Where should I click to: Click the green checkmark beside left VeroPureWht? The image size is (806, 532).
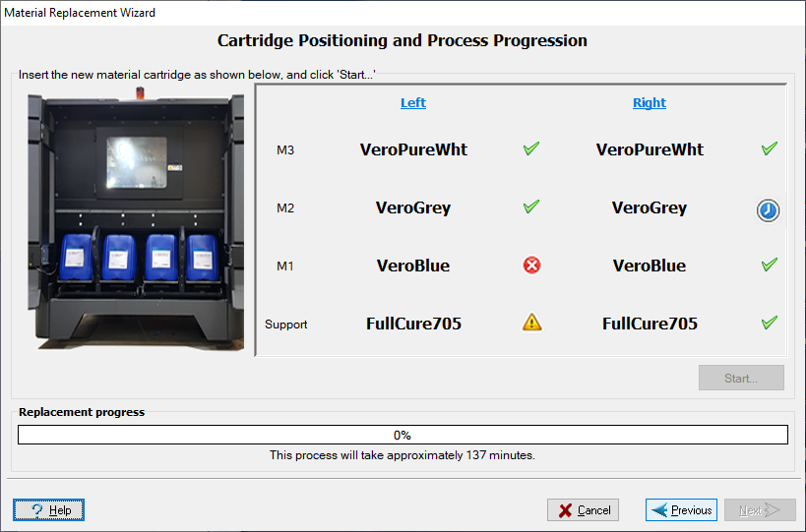(x=531, y=149)
